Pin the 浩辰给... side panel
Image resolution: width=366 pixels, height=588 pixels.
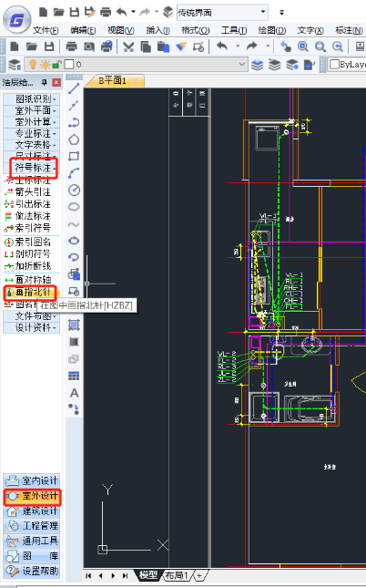tap(45, 82)
